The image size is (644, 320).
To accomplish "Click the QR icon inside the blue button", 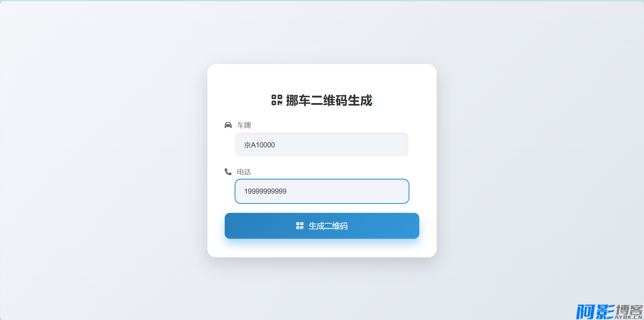I will point(300,226).
